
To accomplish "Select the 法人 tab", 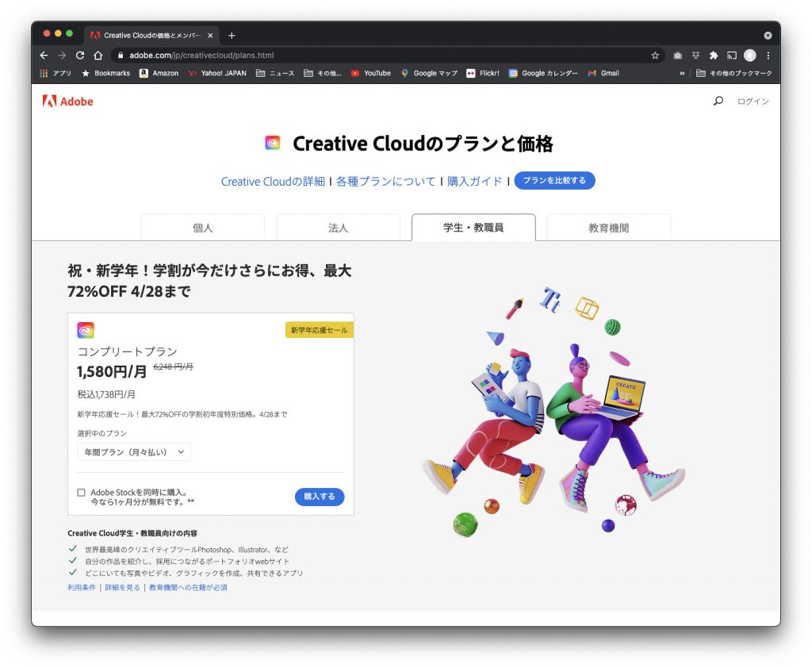I will click(x=338, y=228).
